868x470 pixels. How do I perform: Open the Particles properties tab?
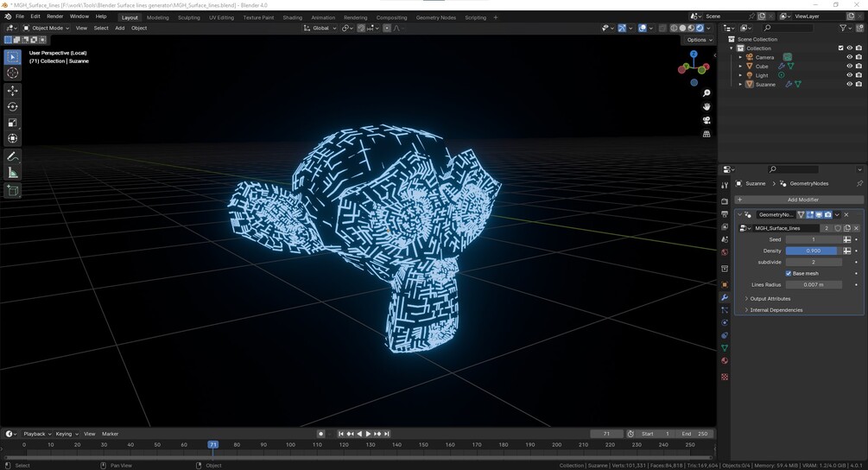click(725, 310)
